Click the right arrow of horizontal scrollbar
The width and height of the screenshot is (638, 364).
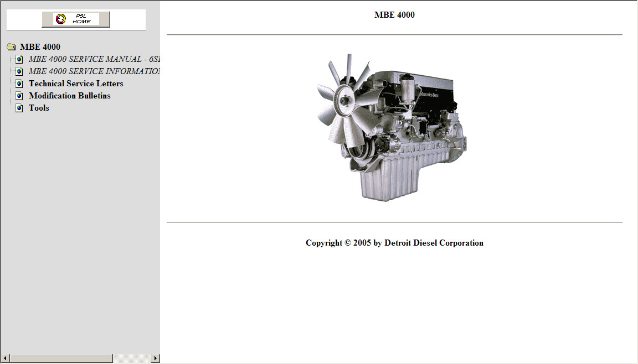coord(156,358)
